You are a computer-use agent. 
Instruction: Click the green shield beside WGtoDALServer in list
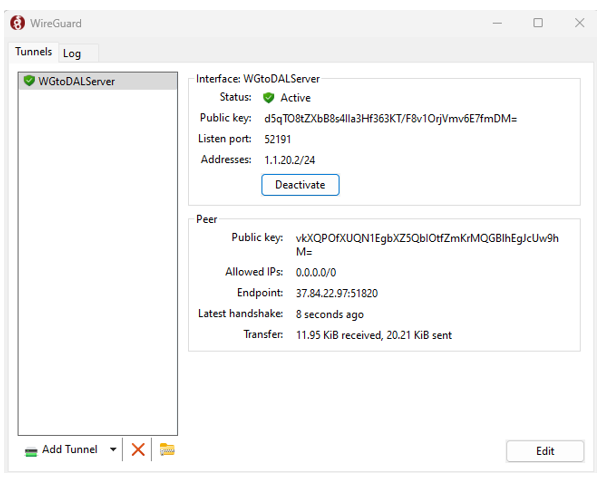29,81
